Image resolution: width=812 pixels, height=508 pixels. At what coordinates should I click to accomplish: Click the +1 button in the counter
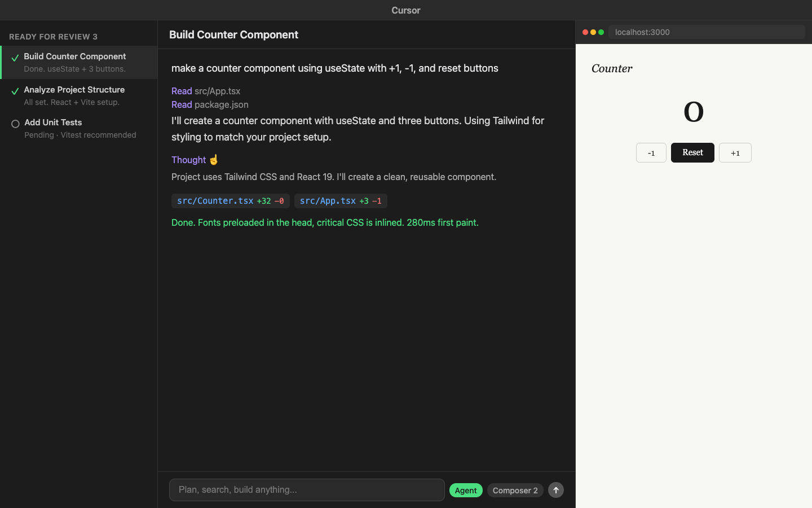[735, 152]
